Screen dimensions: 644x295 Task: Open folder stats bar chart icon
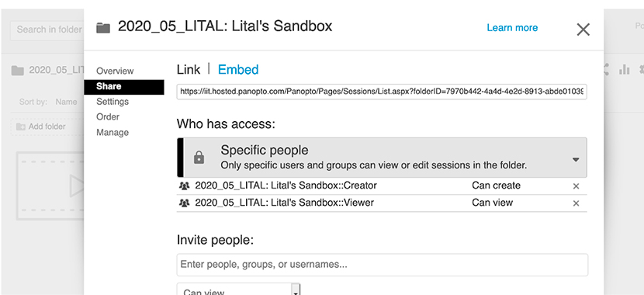point(625,69)
